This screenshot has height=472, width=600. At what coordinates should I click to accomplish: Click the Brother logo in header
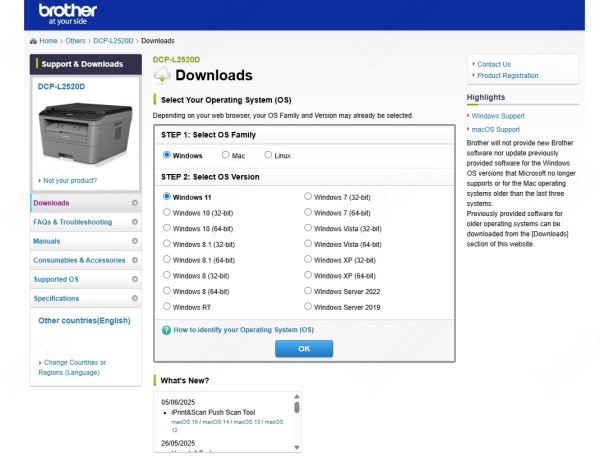click(68, 14)
